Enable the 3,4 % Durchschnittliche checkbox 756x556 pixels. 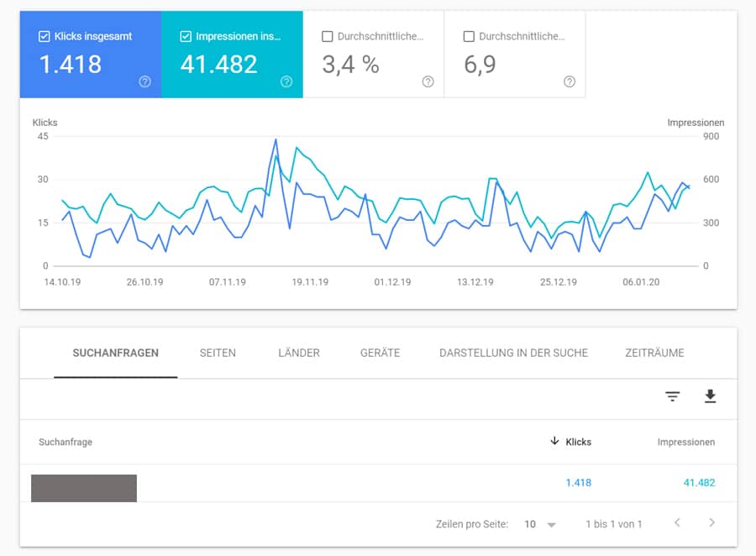[x=327, y=37]
